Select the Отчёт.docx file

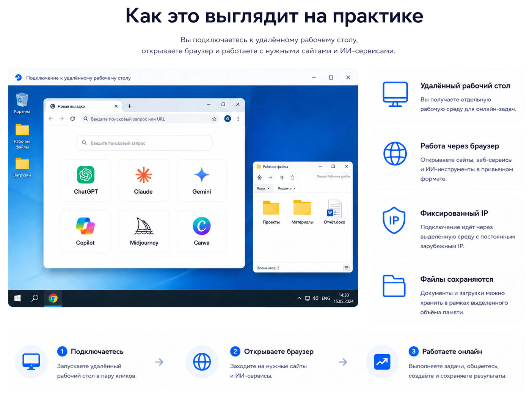pos(334,212)
